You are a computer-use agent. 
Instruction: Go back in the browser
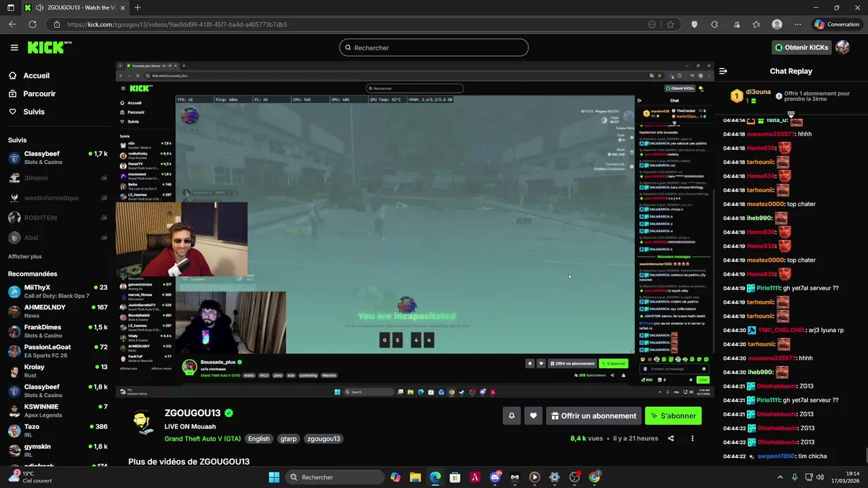[x=12, y=24]
